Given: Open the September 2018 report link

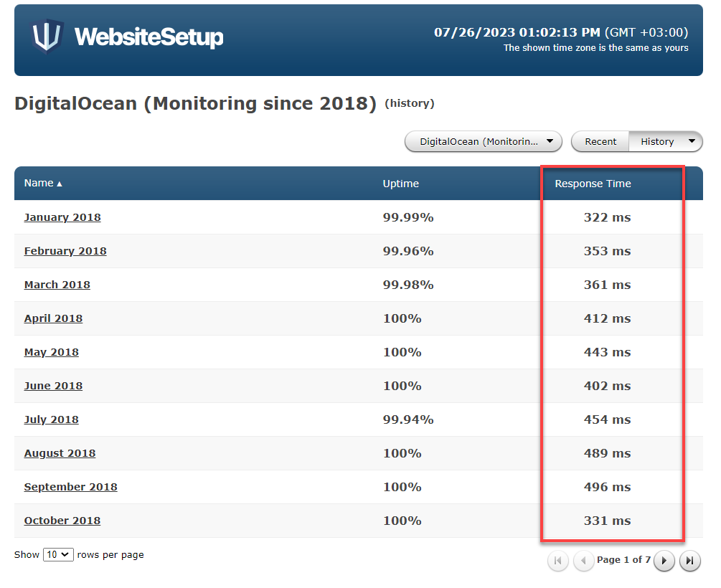Looking at the screenshot, I should point(70,487).
